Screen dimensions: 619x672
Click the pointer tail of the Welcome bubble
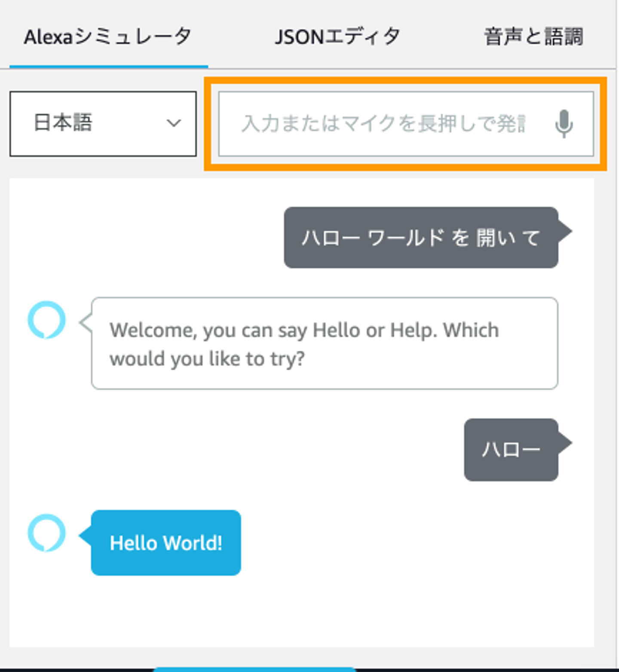tap(86, 322)
